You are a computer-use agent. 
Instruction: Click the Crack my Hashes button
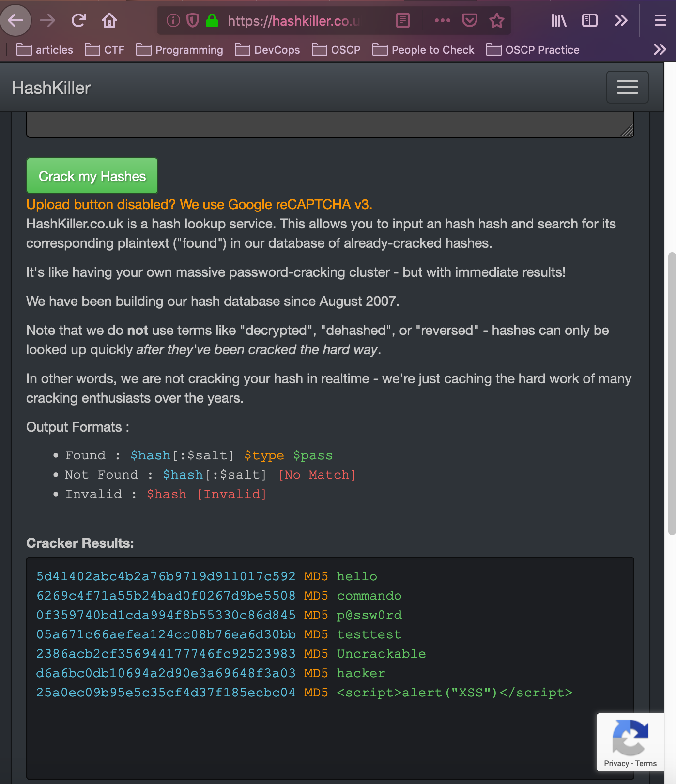click(92, 176)
